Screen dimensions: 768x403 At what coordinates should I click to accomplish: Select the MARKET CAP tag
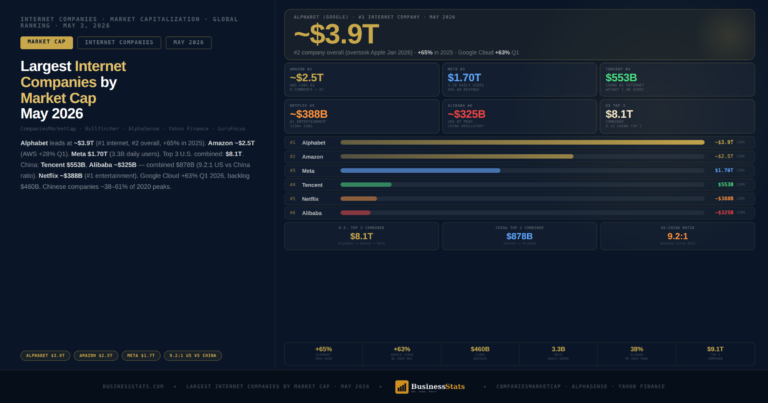click(47, 43)
